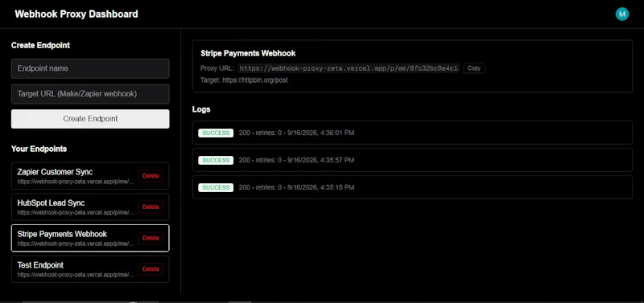This screenshot has width=644, height=303.
Task: Click the Your Endpoints heading
Action: coord(39,149)
